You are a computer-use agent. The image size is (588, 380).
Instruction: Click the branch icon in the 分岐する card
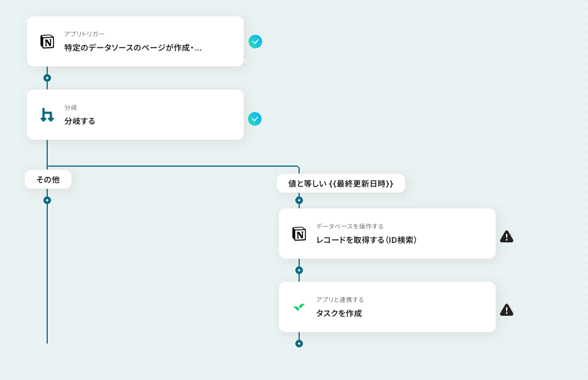tap(47, 115)
